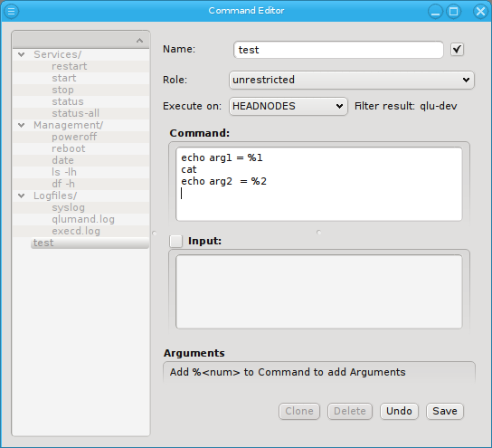
Task: Minimize the Command Editor window
Action: (436, 12)
